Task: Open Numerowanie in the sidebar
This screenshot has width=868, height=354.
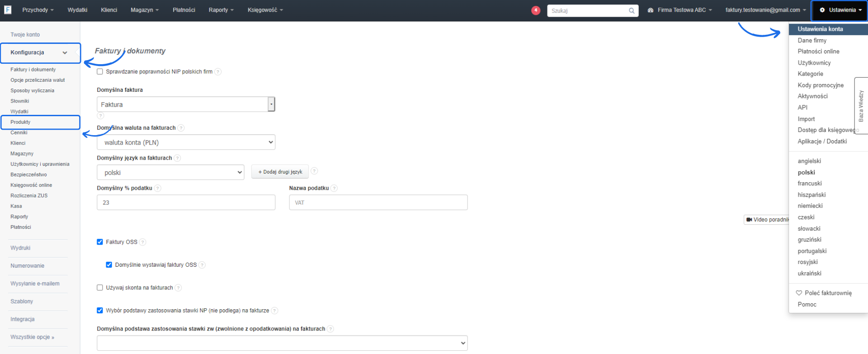Action: [27, 266]
